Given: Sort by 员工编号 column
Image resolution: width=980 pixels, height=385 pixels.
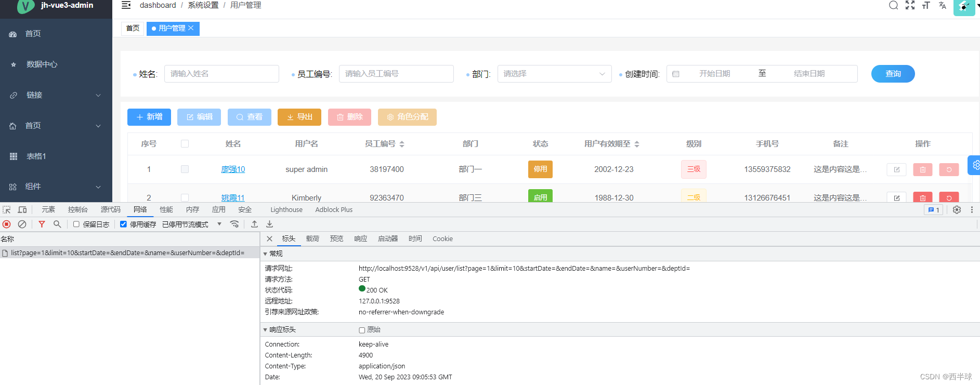Looking at the screenshot, I should 402,144.
